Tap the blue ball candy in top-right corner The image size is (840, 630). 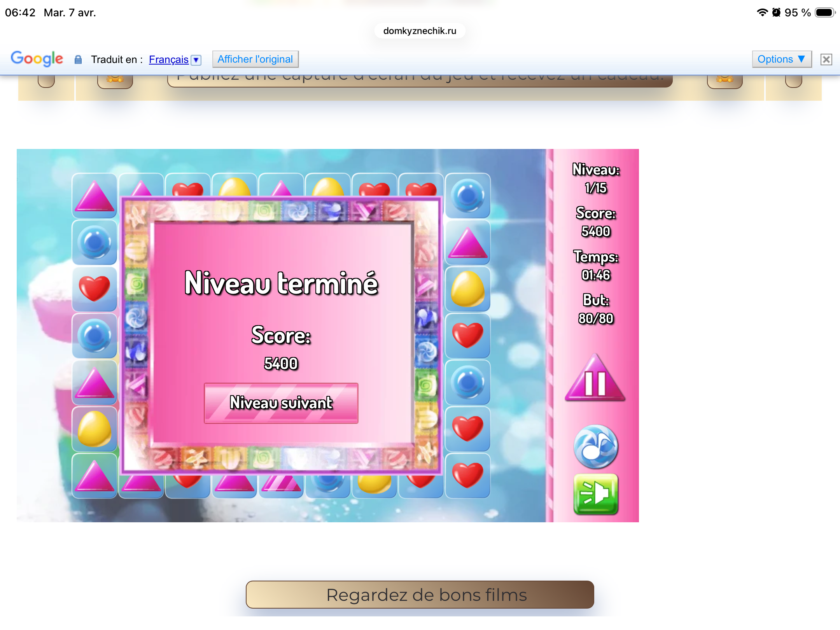click(467, 196)
